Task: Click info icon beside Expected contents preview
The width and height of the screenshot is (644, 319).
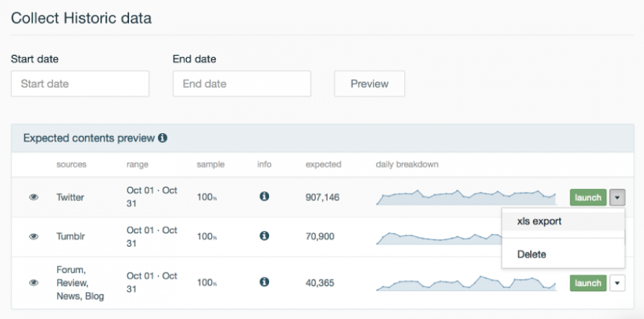Action: click(162, 137)
